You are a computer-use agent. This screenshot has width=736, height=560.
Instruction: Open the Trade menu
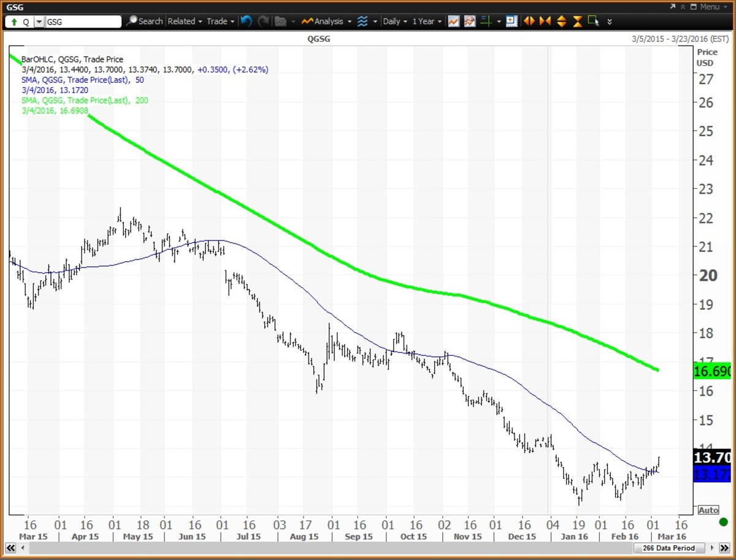pos(220,21)
